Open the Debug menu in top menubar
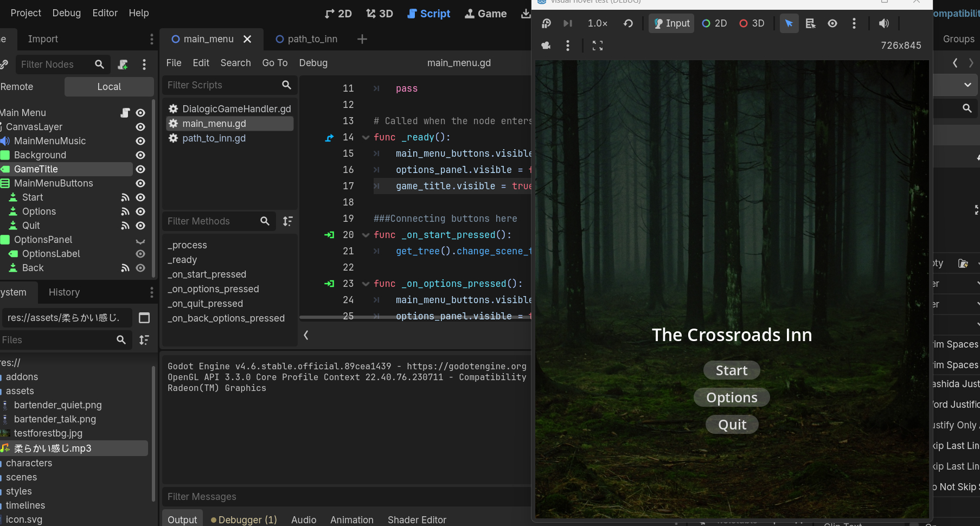Screen dimensions: 980x526 click(x=66, y=13)
